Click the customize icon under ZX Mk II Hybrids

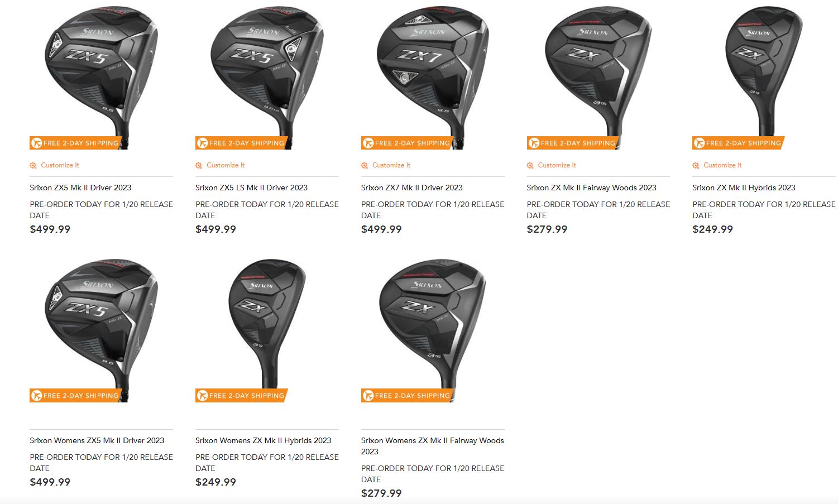(x=696, y=165)
